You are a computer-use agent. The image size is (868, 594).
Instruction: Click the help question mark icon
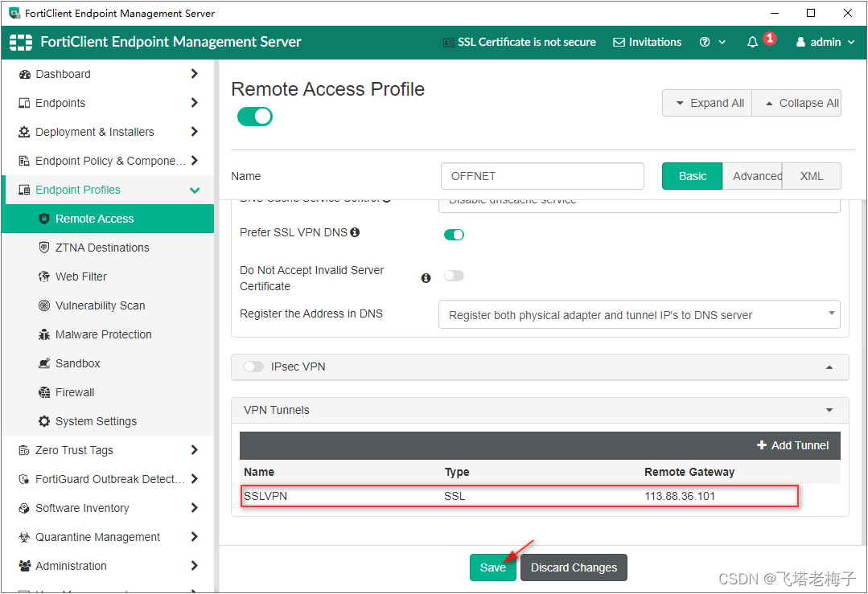[x=705, y=42]
